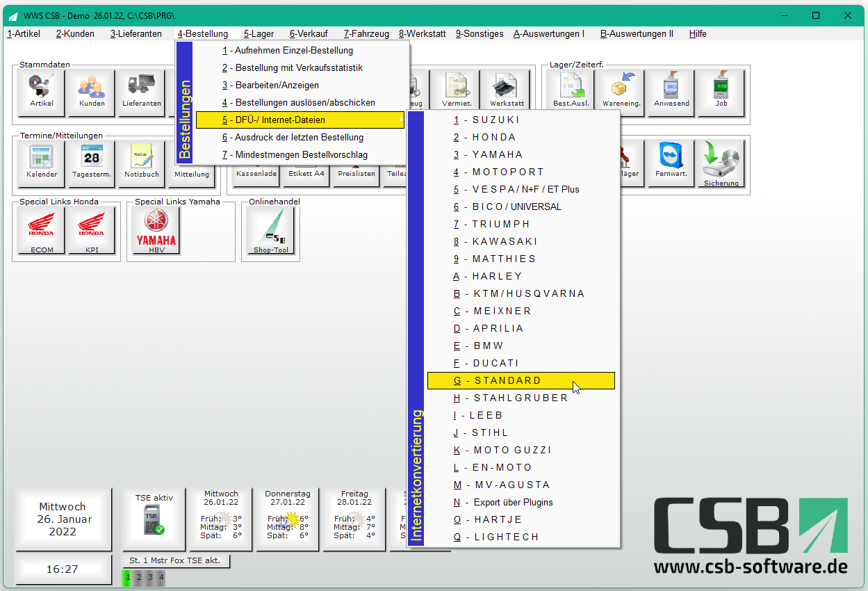Expand DFÜ-/ Internet-Dateien submenu
868x591 pixels.
pos(300,120)
